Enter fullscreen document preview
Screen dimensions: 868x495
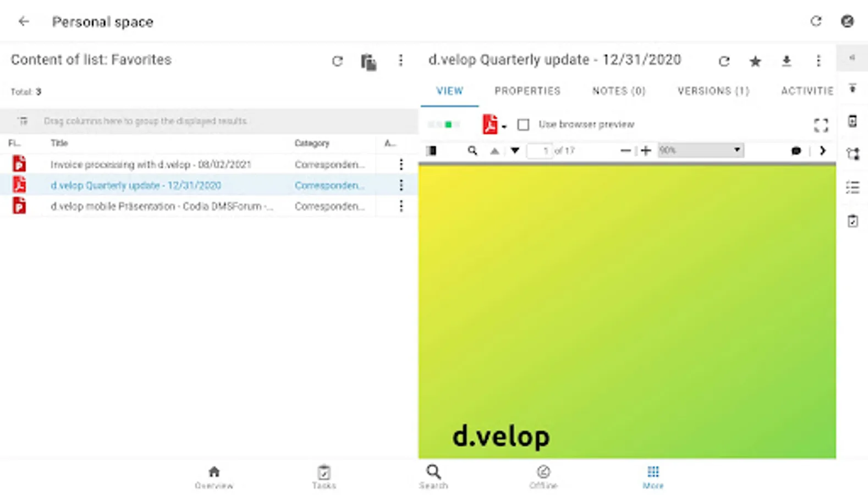coord(821,125)
